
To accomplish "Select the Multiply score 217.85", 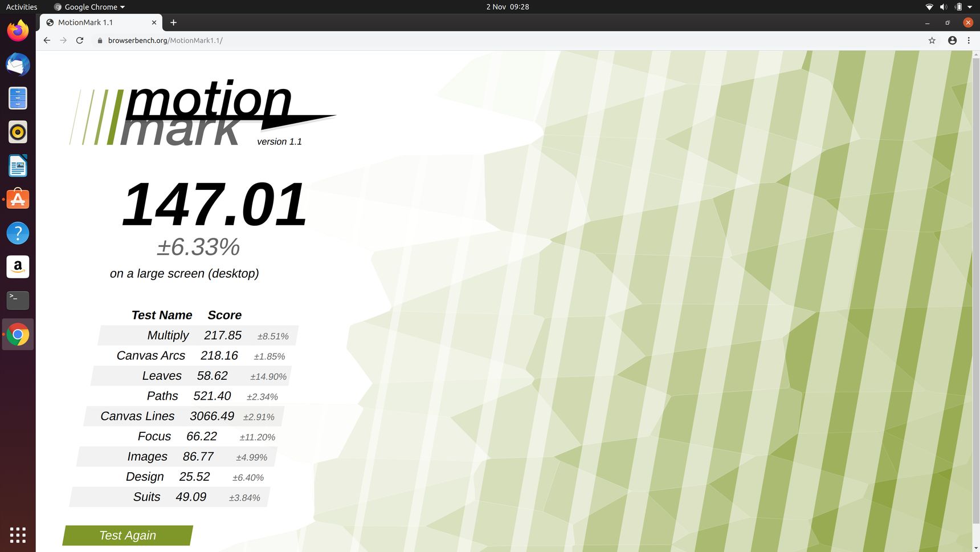I will click(223, 335).
